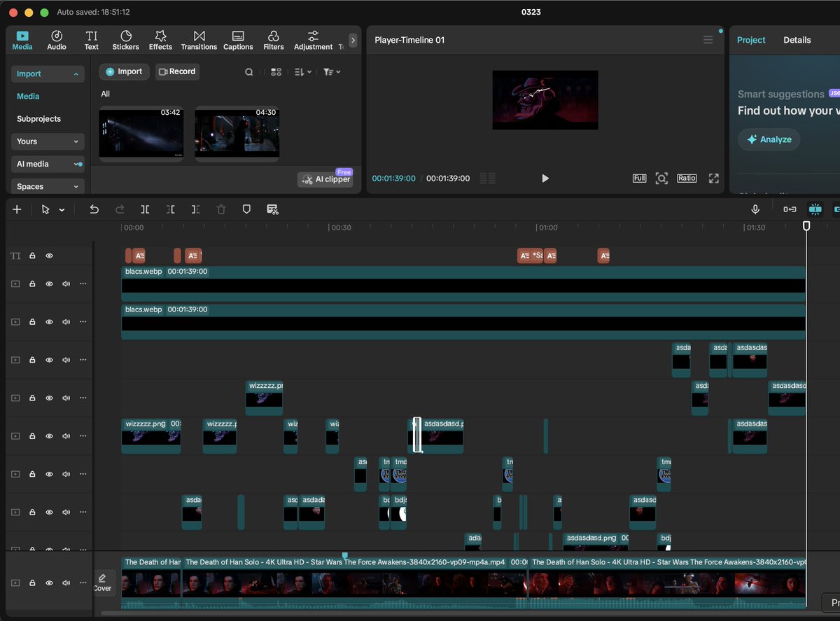This screenshot has height=621, width=840.
Task: Expand the AI media sidebar section
Action: pos(48,164)
